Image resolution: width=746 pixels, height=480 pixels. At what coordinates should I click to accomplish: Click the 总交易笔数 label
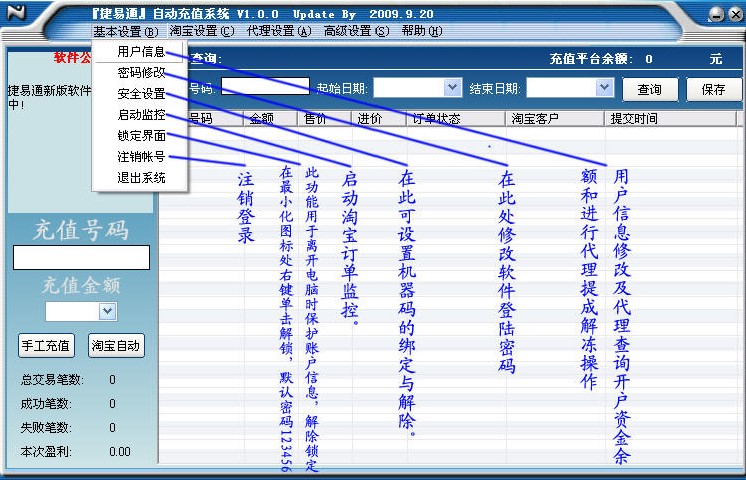tap(52, 380)
